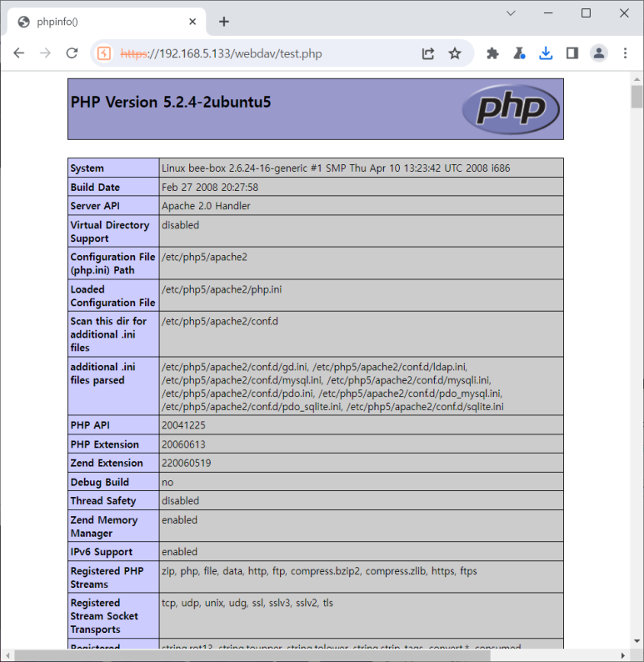Click the '/etc/php5/apache2' path value

205,257
